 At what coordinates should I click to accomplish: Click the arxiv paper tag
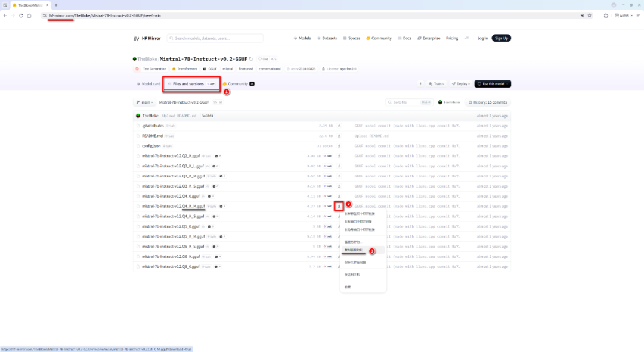(x=301, y=69)
